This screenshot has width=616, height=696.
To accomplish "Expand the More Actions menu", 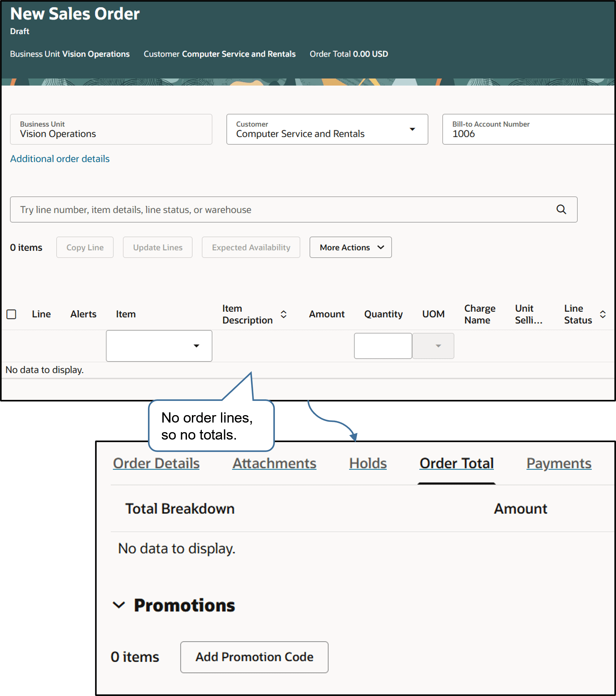I will 350,247.
